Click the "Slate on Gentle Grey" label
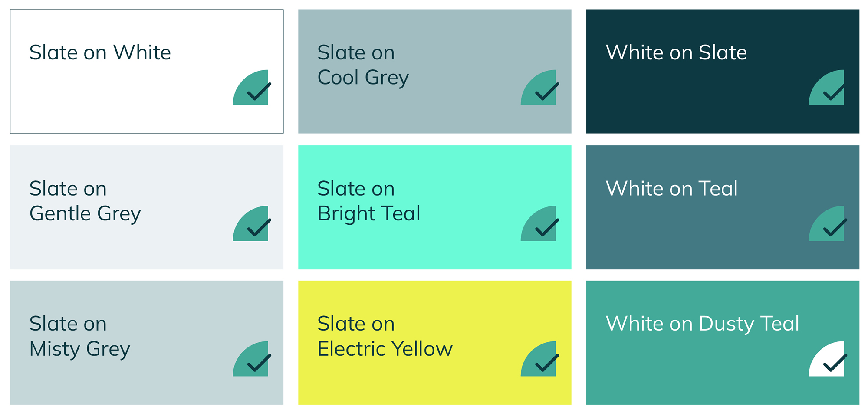This screenshot has height=413, width=868. [85, 201]
